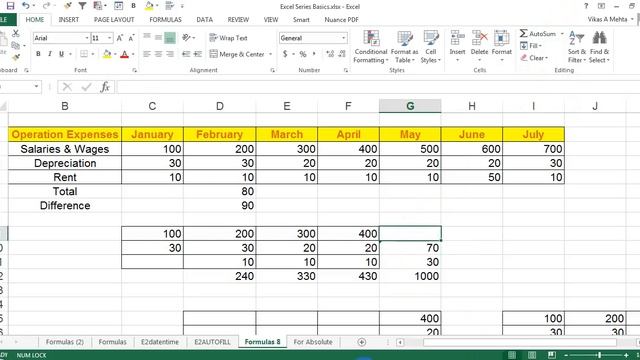This screenshot has height=360, width=640.
Task: Increase indent in Alignment group
Action: [198, 54]
